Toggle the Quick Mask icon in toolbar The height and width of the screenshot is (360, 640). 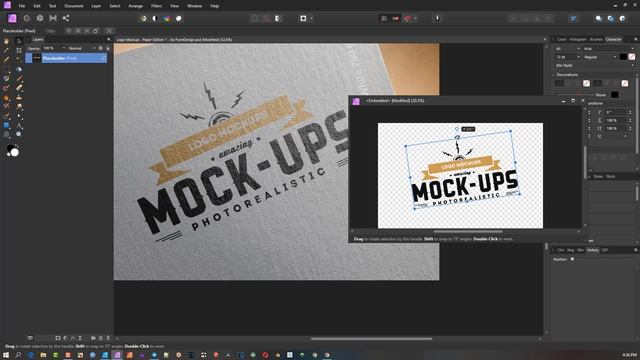pos(303,18)
